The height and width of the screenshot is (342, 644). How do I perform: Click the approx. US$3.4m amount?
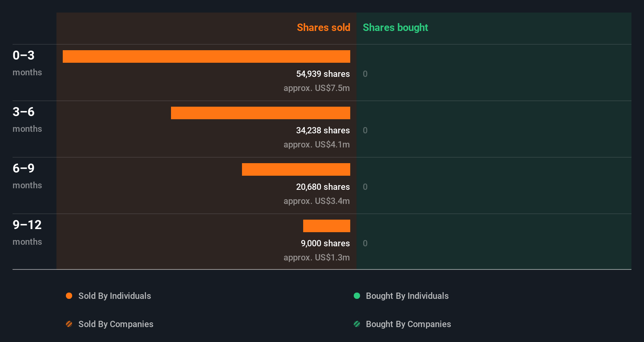(317, 201)
